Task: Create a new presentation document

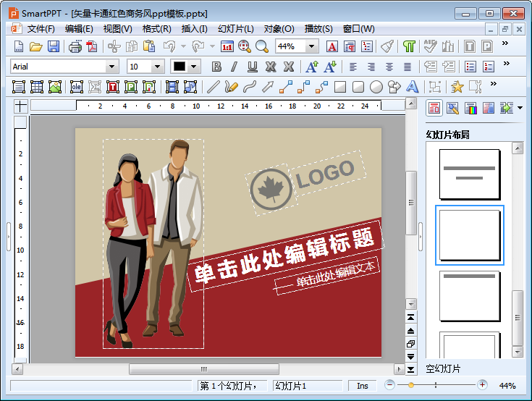Action: point(18,46)
